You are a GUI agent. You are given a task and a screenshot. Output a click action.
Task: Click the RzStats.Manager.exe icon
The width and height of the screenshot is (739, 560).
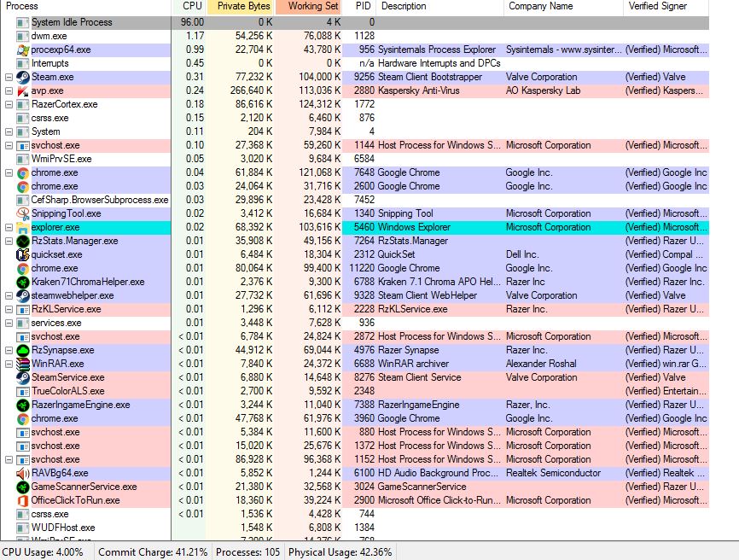(23, 241)
